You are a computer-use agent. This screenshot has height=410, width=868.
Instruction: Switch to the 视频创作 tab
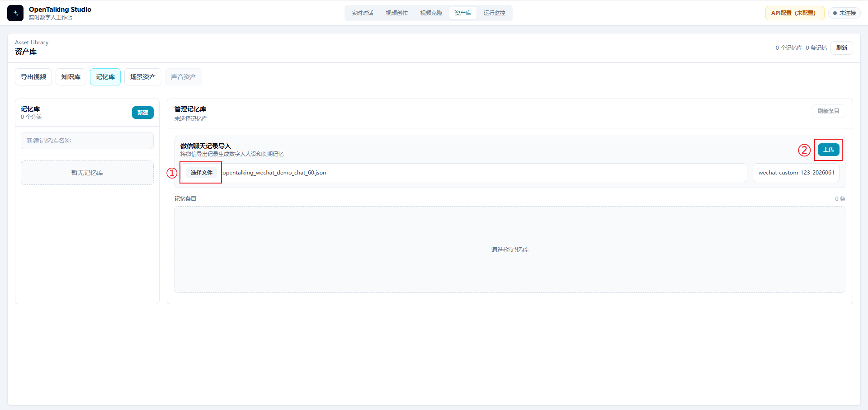point(397,13)
